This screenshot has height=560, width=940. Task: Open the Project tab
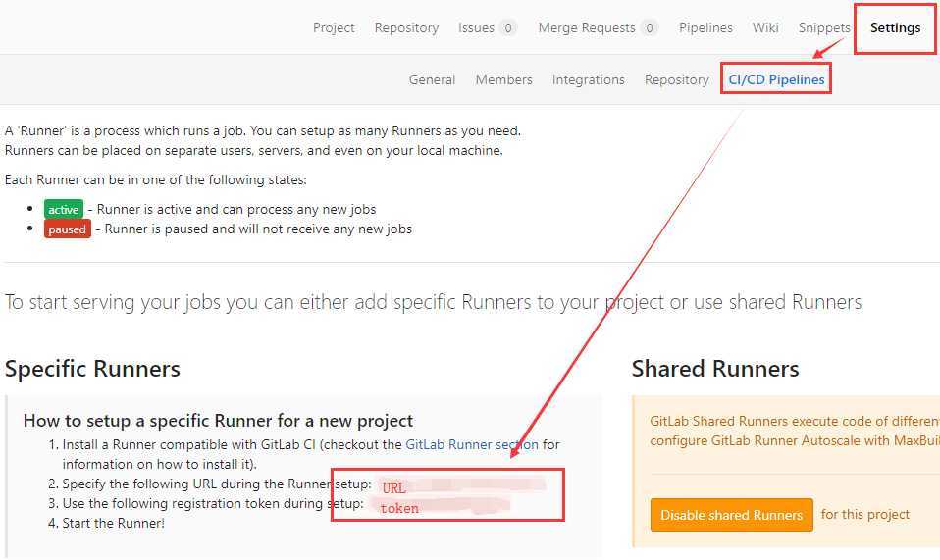(x=334, y=28)
